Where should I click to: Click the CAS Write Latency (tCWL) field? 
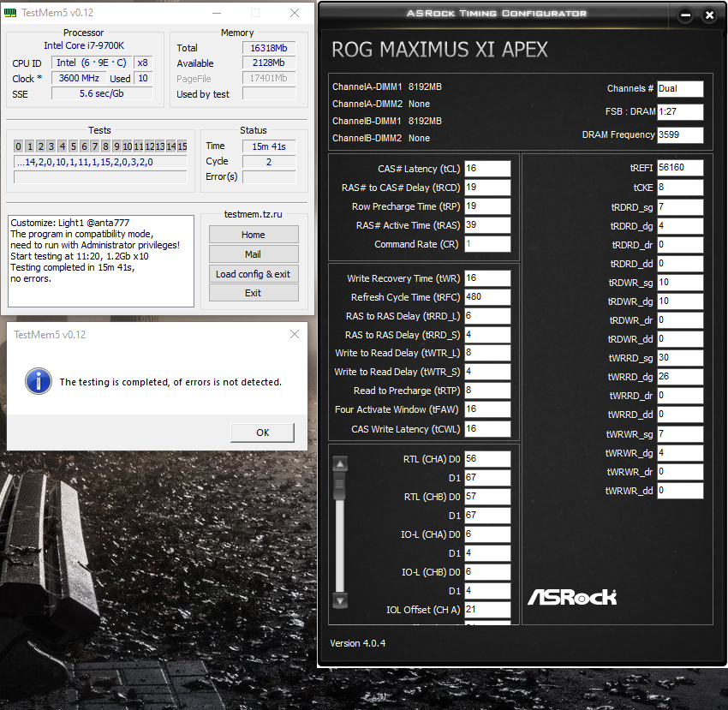487,428
